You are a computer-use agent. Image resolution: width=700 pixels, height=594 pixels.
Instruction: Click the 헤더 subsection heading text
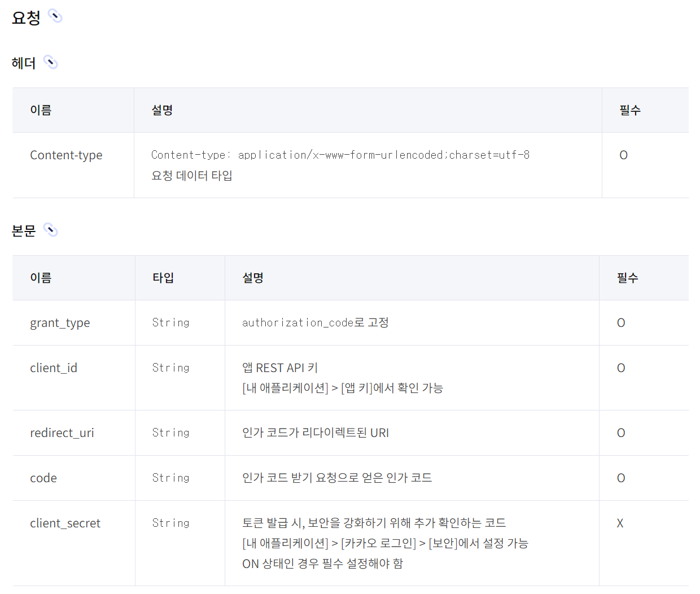click(x=24, y=63)
